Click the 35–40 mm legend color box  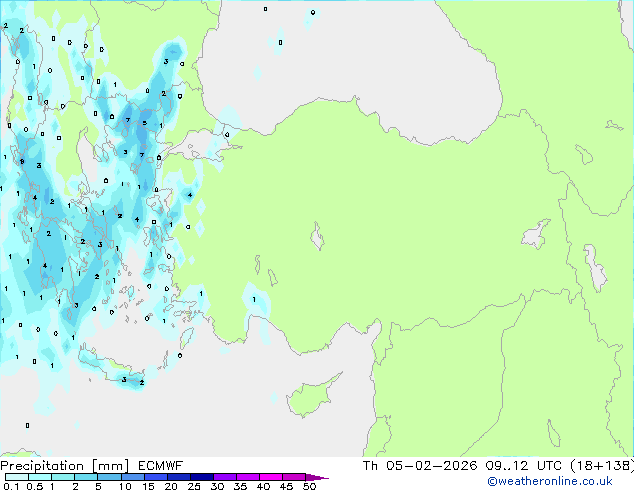click(x=247, y=477)
